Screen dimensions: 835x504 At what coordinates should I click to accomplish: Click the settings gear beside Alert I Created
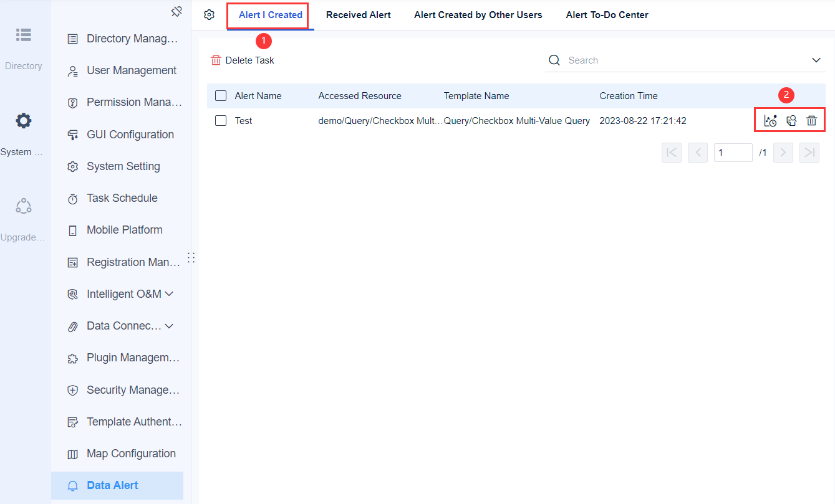coord(210,15)
